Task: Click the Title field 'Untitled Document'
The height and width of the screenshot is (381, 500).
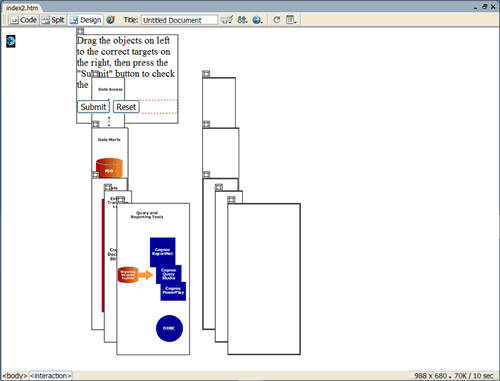Action: coord(179,20)
